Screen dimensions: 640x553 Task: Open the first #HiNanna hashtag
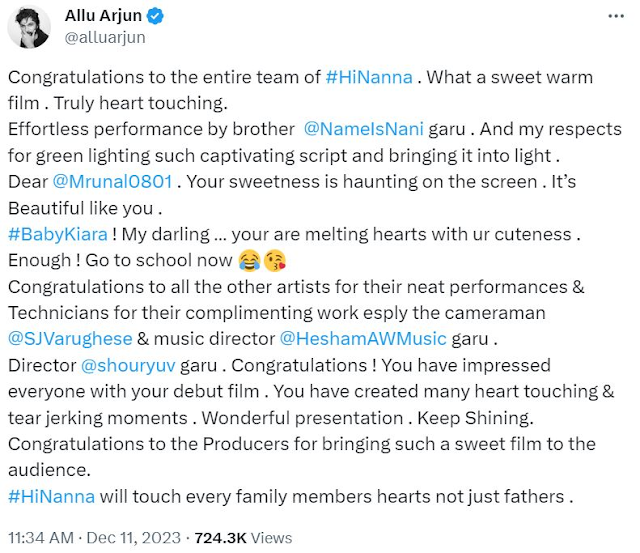click(369, 77)
